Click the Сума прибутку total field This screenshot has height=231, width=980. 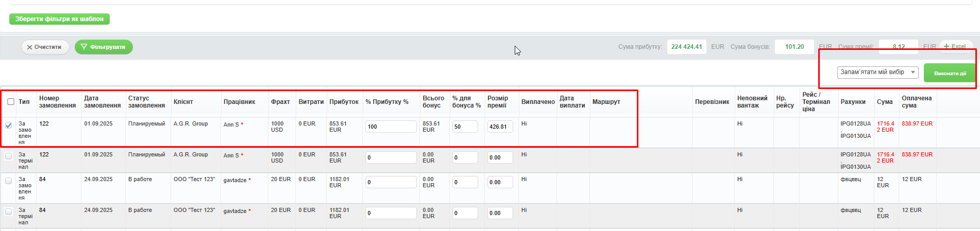point(686,47)
